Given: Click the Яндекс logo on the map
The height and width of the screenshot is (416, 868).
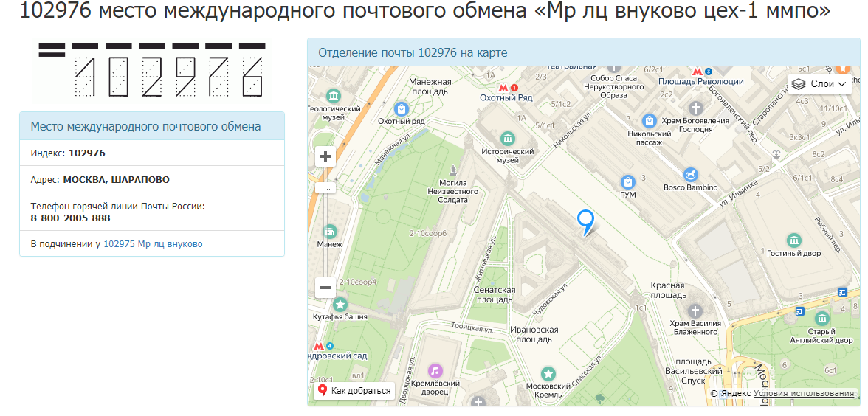Looking at the screenshot, I should tap(736, 393).
